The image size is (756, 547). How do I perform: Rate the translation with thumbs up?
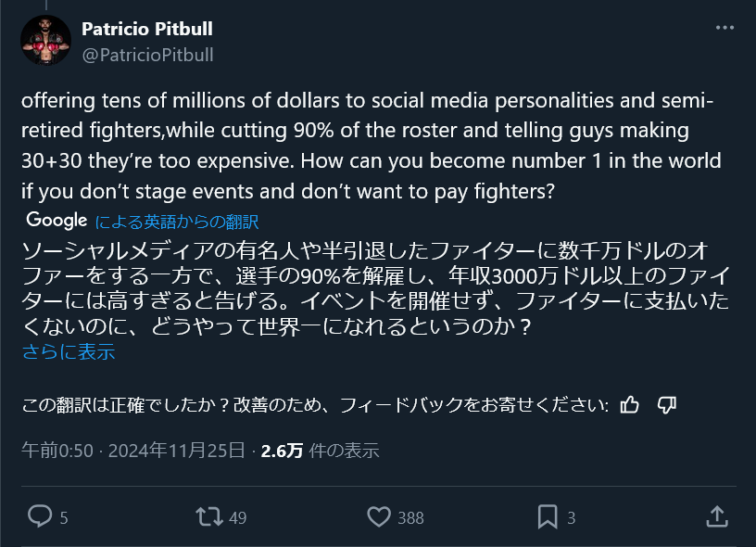[629, 404]
